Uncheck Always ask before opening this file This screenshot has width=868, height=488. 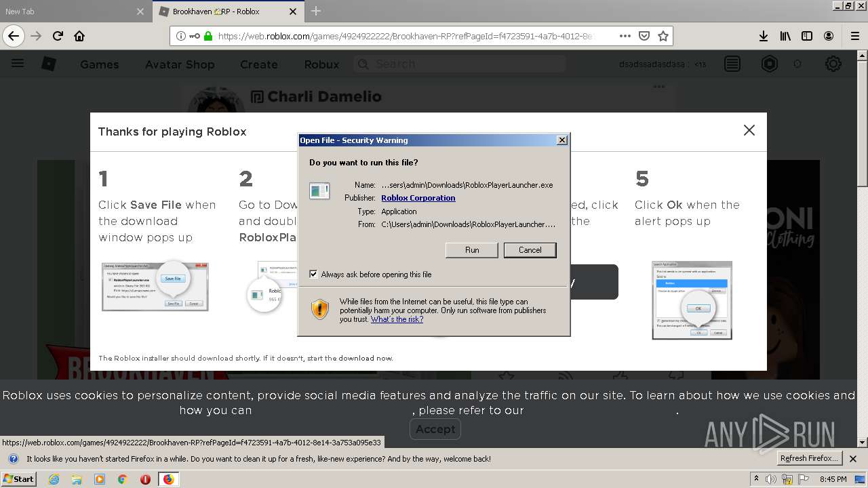pyautogui.click(x=313, y=274)
